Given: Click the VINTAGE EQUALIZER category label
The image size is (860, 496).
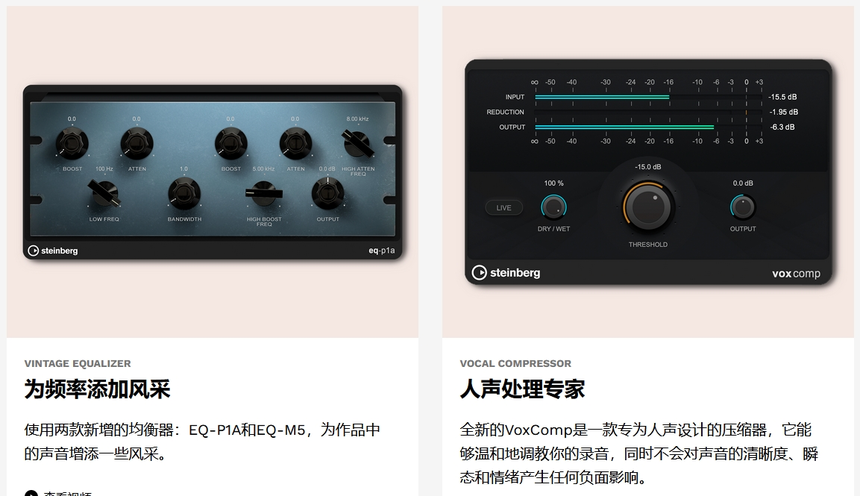Looking at the screenshot, I should tap(77, 363).
